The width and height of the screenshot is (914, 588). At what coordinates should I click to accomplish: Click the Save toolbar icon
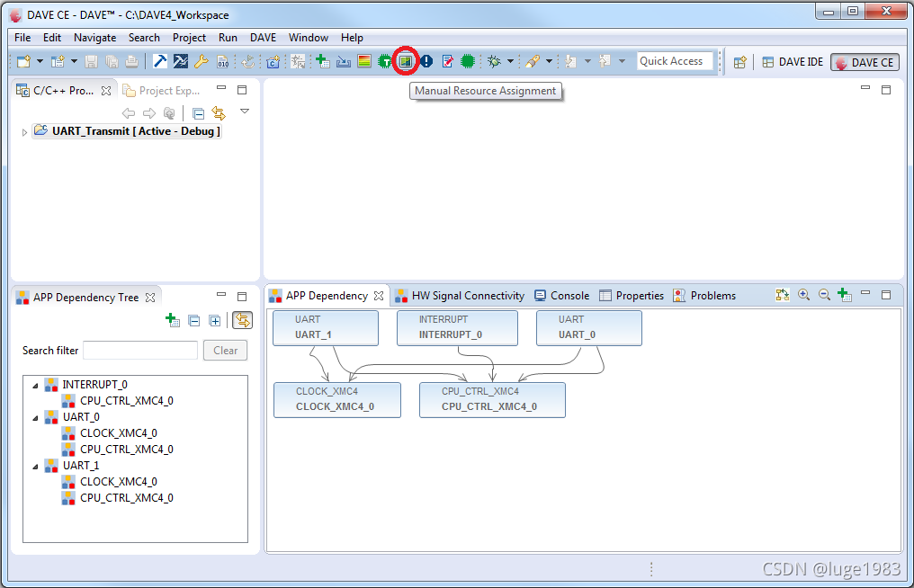click(x=91, y=61)
